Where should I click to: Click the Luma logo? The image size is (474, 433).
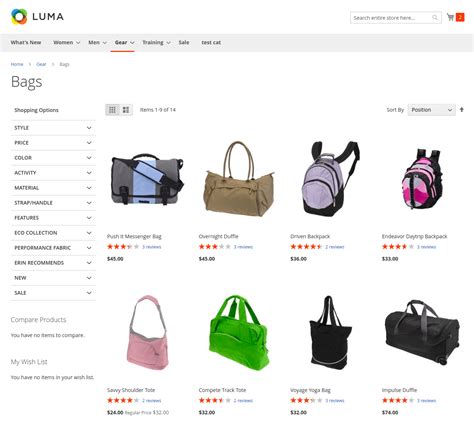click(x=37, y=16)
